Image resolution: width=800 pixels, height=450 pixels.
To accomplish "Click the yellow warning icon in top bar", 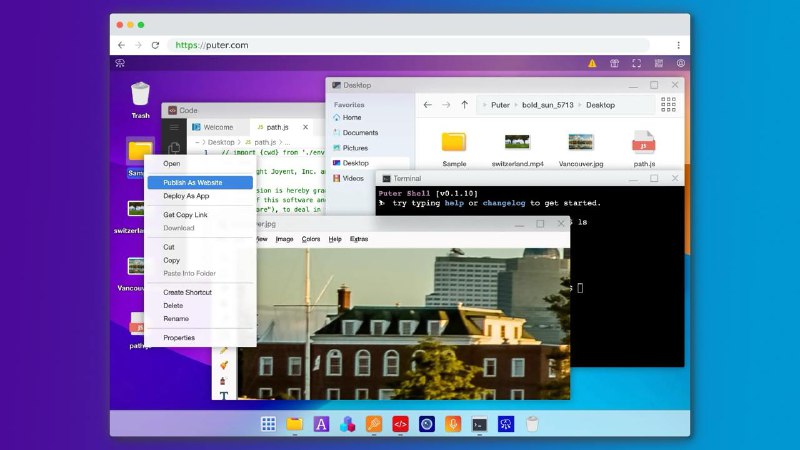I will (592, 63).
